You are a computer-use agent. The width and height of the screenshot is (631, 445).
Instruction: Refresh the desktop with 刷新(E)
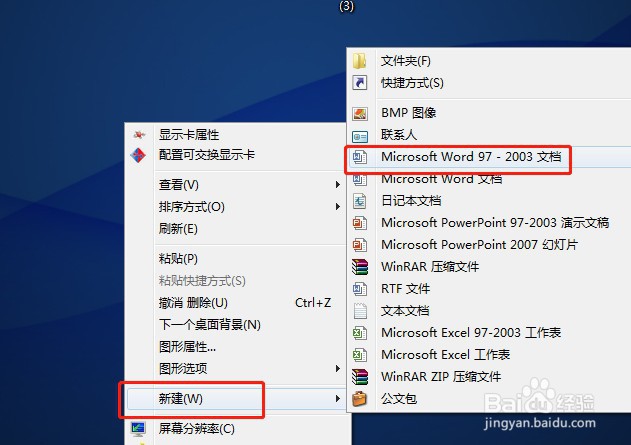tap(178, 229)
